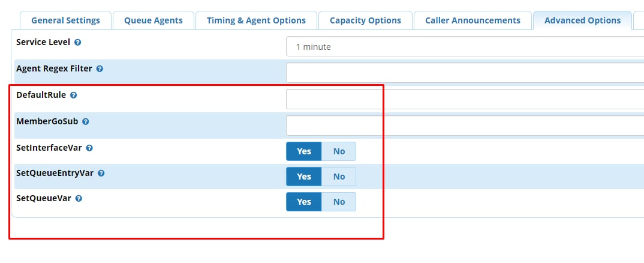Set SetQueueVar to No
The height and width of the screenshot is (263, 644).
click(x=339, y=202)
